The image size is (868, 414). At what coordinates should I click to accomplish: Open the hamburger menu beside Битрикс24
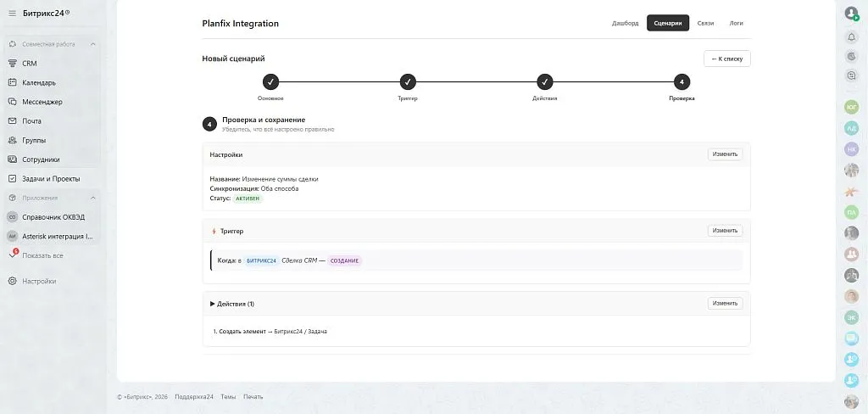(12, 13)
